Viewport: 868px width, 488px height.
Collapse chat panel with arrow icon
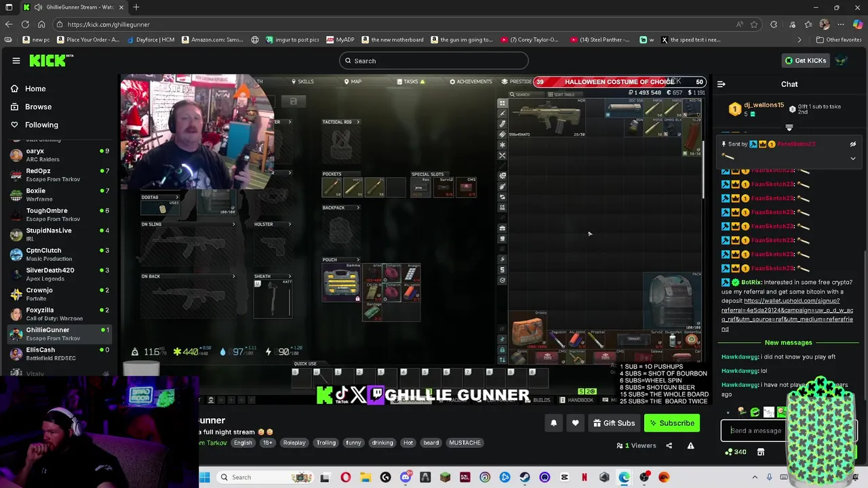(722, 84)
